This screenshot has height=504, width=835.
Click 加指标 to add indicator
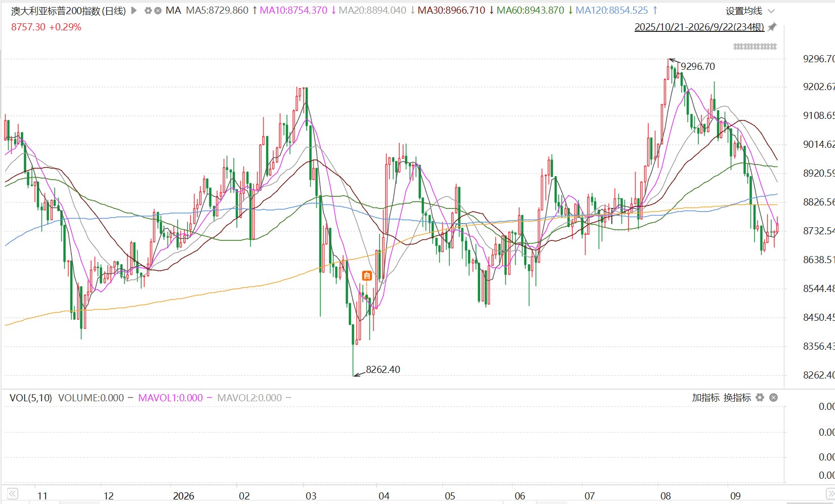[705, 397]
